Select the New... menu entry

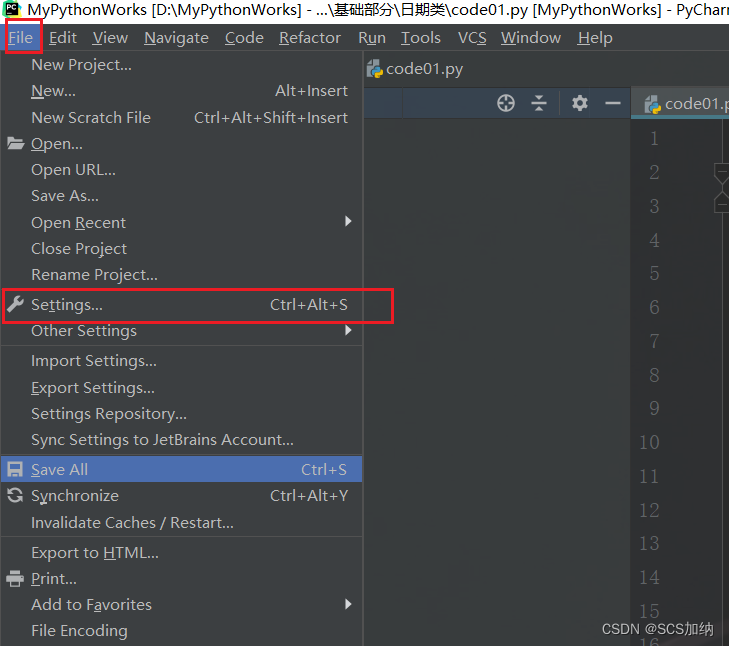coord(182,91)
